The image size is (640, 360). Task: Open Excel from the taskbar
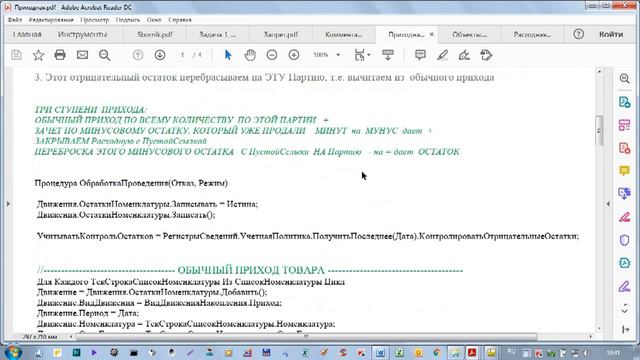coord(399,353)
